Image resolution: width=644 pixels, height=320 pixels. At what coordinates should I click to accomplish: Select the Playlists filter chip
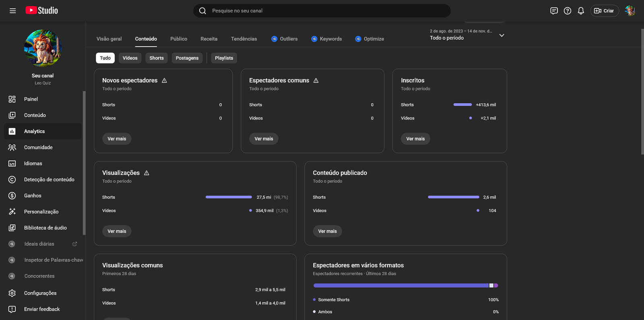[x=224, y=58]
